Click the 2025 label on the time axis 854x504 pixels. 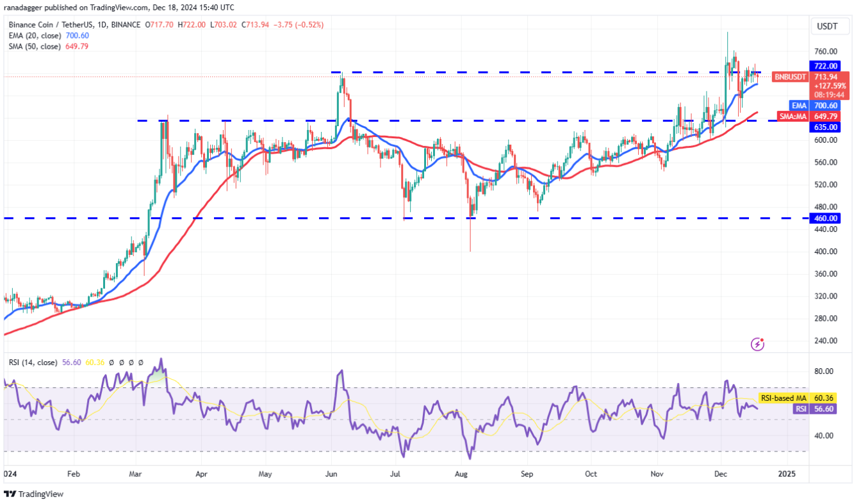tap(787, 475)
